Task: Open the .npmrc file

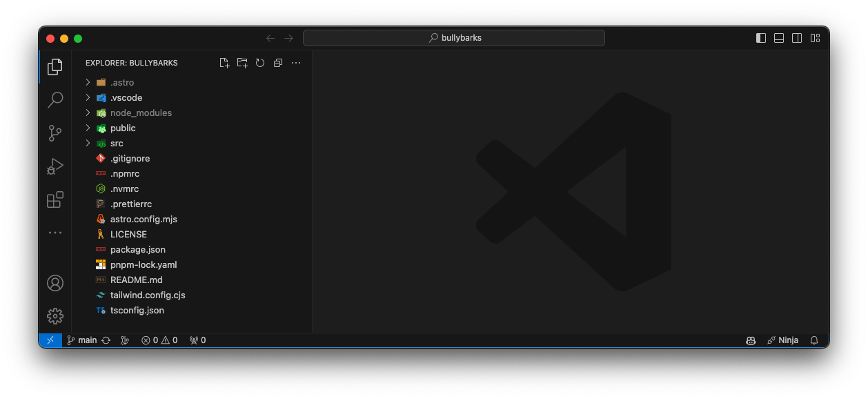Action: [x=192, y=173]
